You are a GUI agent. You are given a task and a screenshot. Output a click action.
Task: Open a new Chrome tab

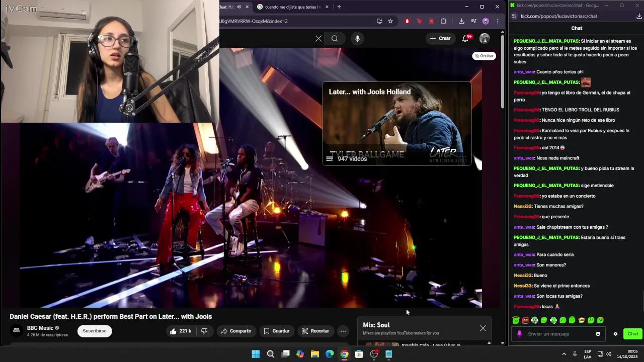339,7
